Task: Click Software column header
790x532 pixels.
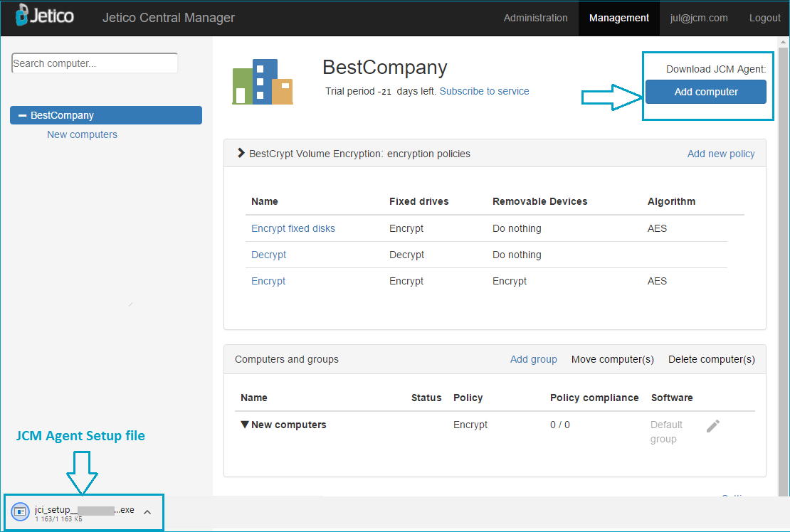Action: pos(672,398)
